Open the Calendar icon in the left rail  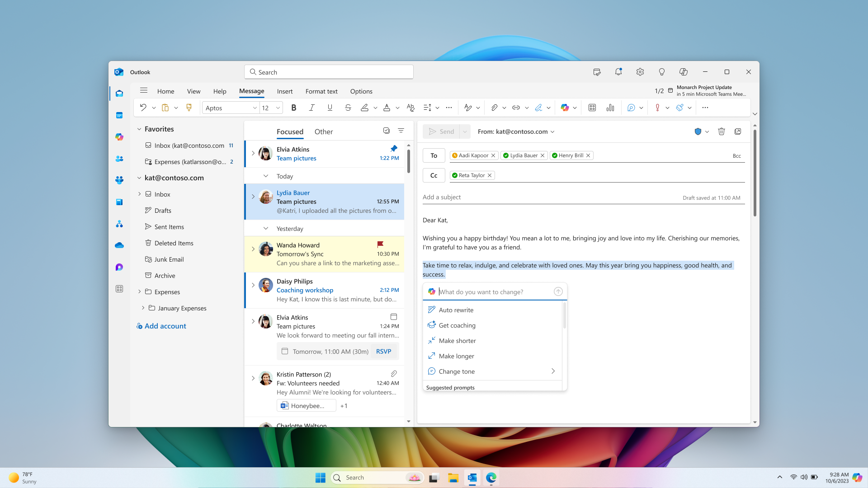(119, 115)
